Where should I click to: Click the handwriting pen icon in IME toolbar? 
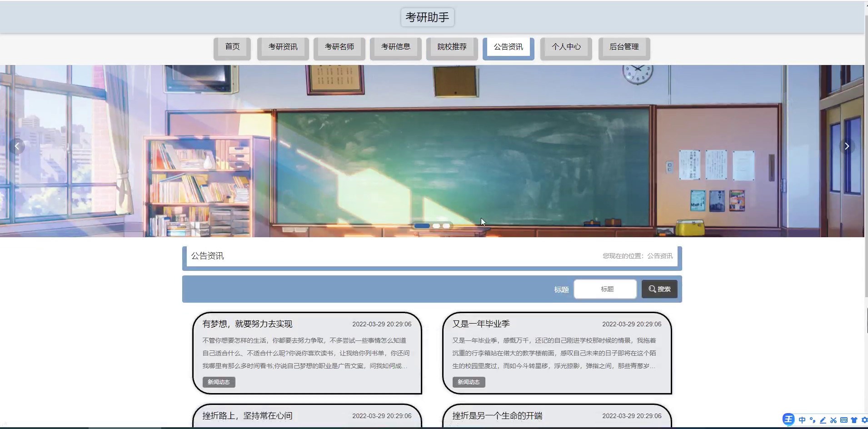click(823, 420)
